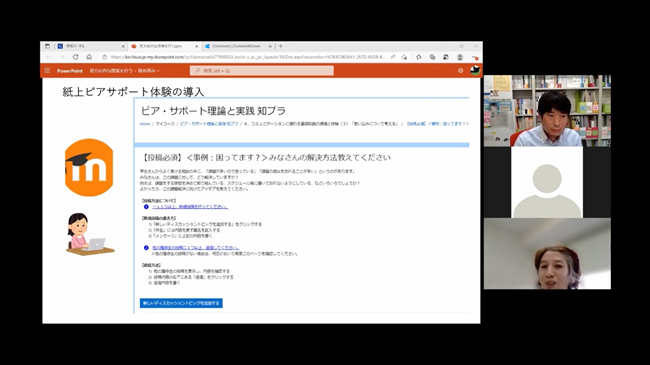Open a new browser tab
The image size is (650, 365).
click(x=281, y=46)
